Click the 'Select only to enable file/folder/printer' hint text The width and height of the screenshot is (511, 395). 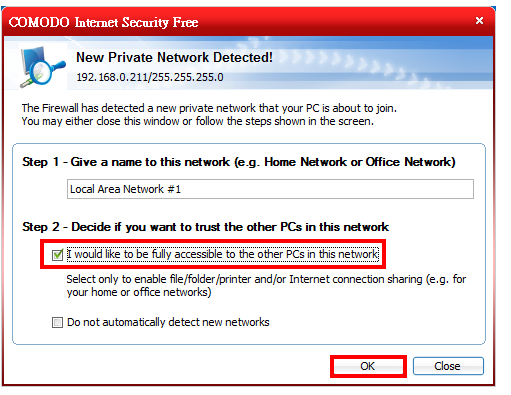coord(266,286)
